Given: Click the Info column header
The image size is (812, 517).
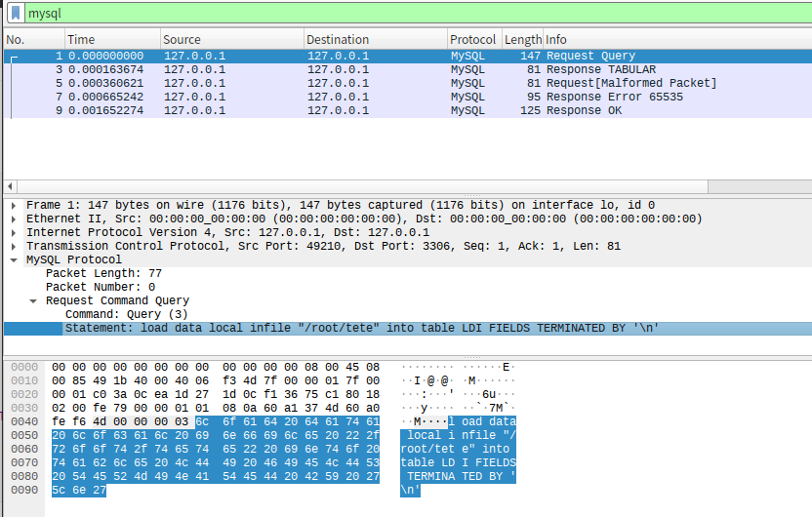Looking at the screenshot, I should [673, 40].
